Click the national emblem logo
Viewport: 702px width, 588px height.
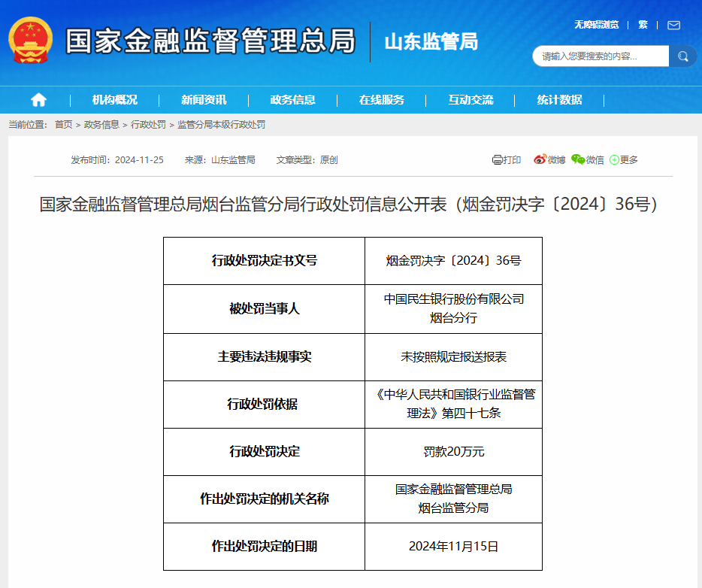pyautogui.click(x=31, y=41)
